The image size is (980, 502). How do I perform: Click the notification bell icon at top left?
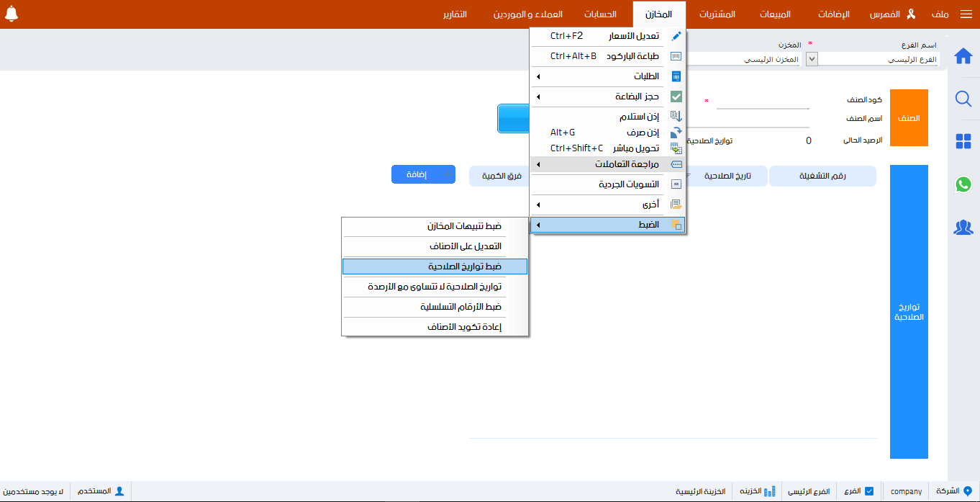[x=12, y=12]
